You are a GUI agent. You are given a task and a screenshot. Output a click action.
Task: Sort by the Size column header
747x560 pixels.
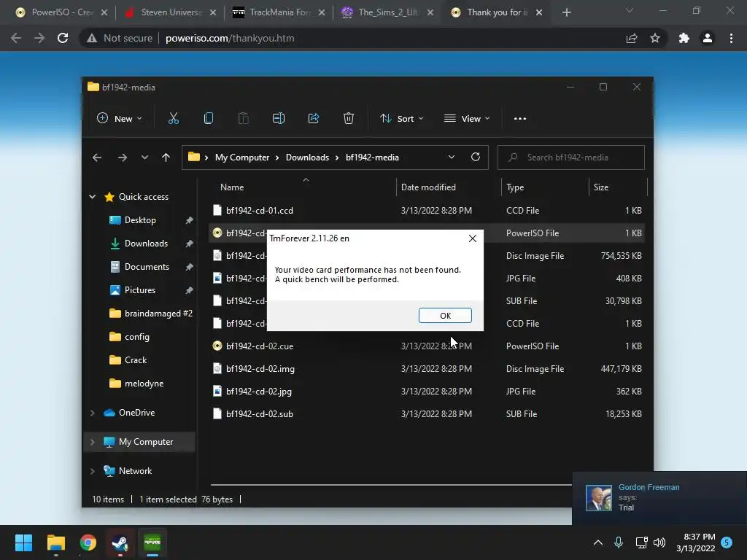(x=601, y=187)
